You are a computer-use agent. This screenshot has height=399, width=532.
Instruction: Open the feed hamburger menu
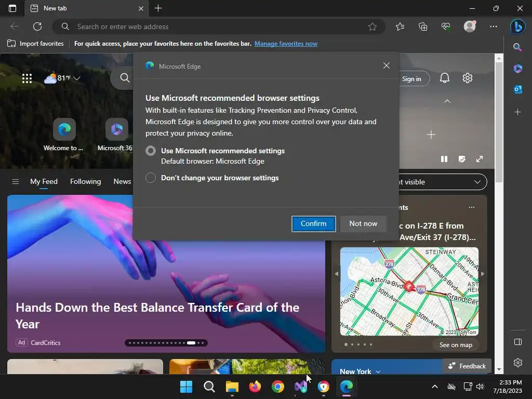point(15,181)
